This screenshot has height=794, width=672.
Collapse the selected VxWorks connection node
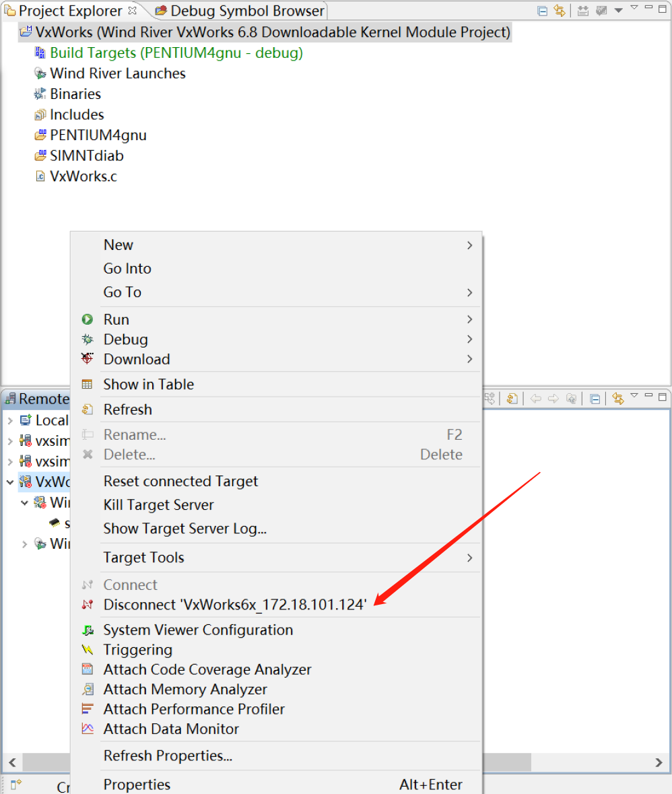[x=10, y=482]
